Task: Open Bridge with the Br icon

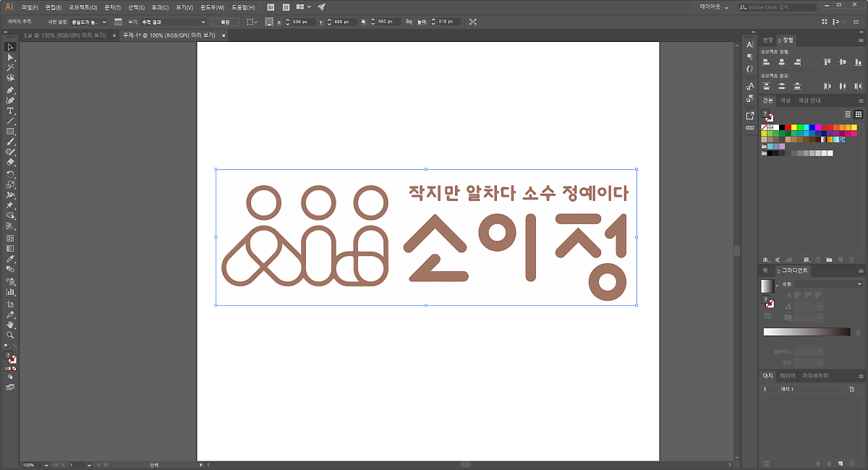Action: (x=271, y=7)
